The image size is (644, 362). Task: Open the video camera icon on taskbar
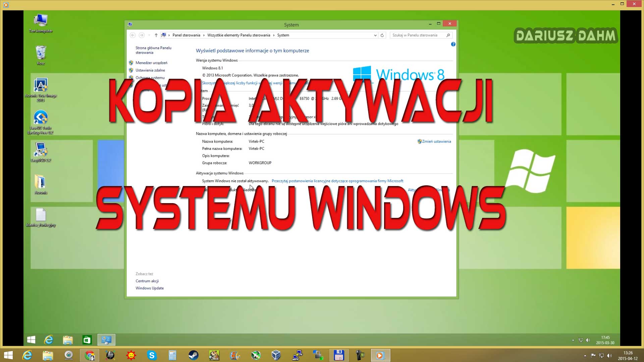[360, 355]
